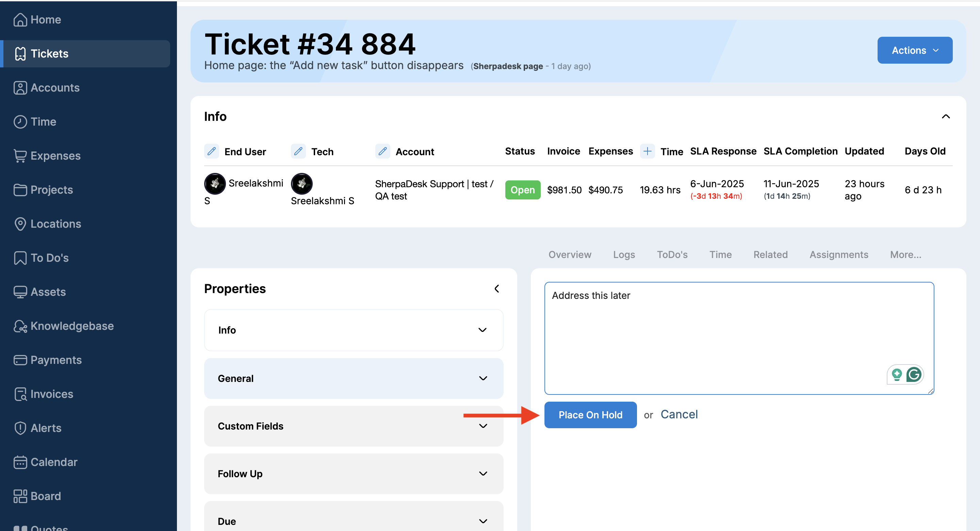Viewport: 980px width, 531px height.
Task: Open Alerts in the sidebar
Action: [46, 428]
